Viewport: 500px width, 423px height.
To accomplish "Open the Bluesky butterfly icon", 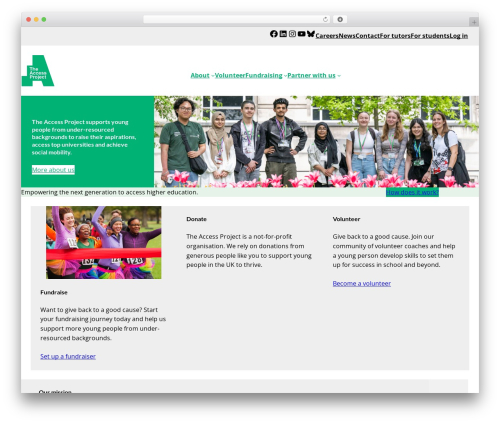I will click(311, 34).
